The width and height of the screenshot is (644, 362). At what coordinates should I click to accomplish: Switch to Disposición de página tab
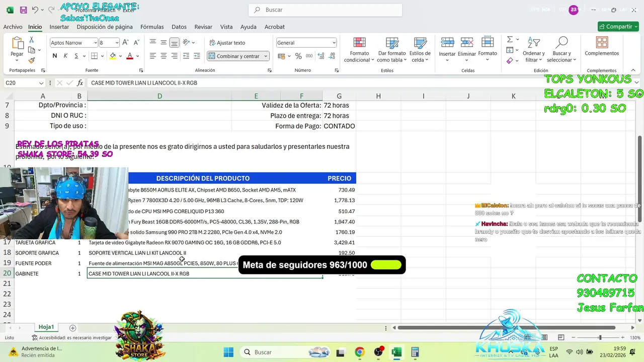[x=105, y=27]
